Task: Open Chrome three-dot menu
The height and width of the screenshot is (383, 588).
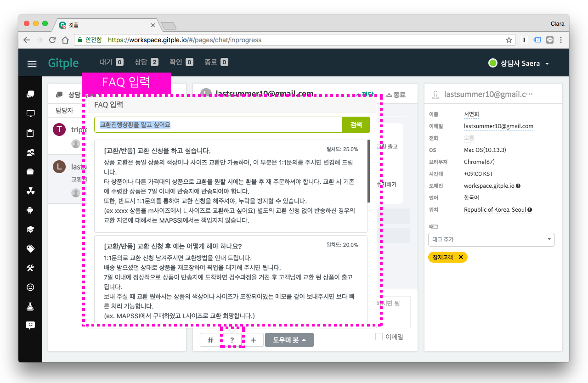Action: pyautogui.click(x=561, y=40)
